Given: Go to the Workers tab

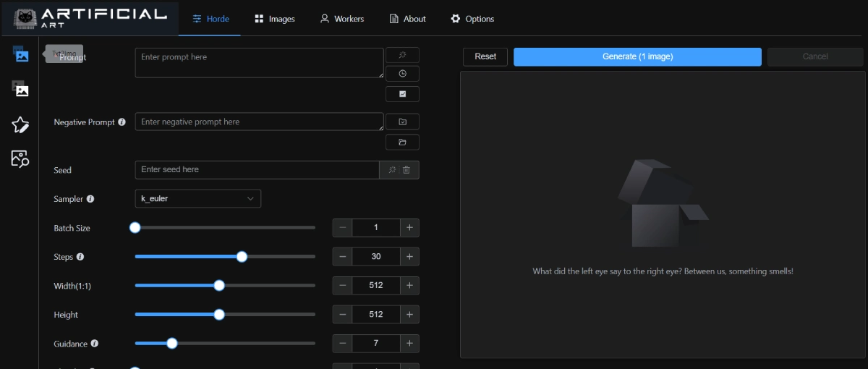Looking at the screenshot, I should (x=342, y=19).
